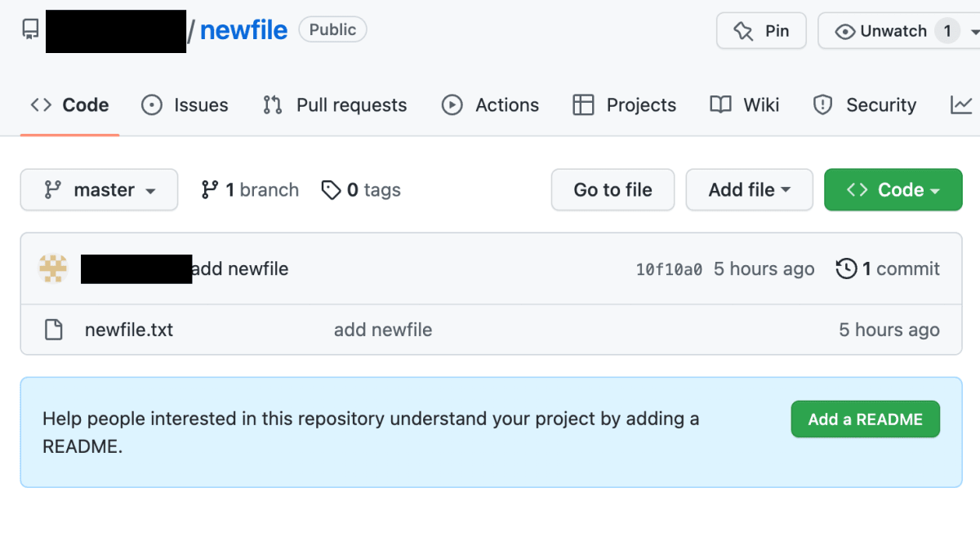Click the branch icon beside 1 branch
The image size is (980, 541).
click(210, 190)
